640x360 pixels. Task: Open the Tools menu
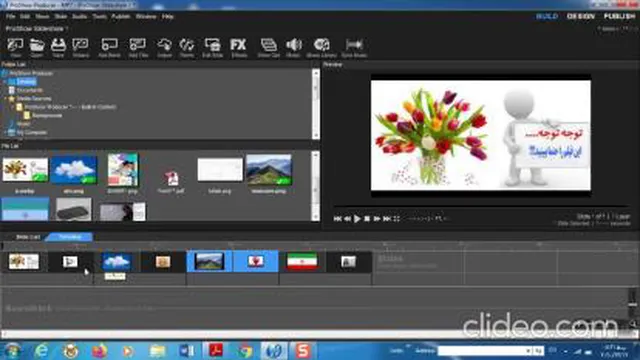click(x=99, y=17)
